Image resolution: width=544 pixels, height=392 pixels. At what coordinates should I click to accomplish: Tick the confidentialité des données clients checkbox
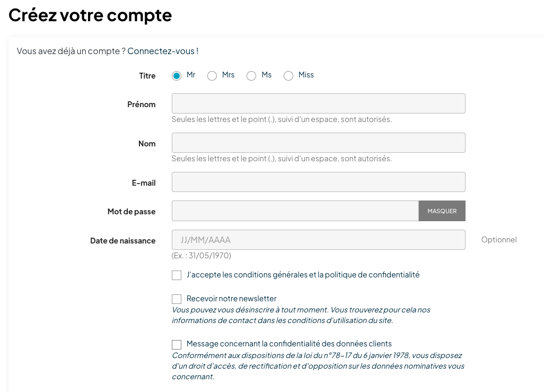click(177, 345)
